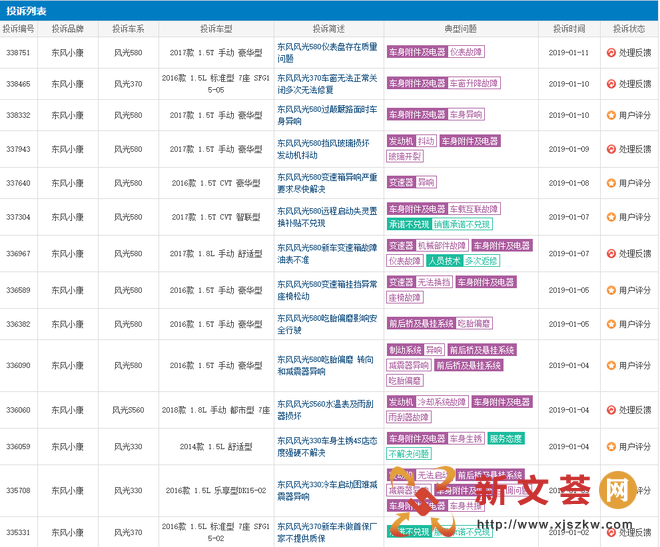Open complaint link 东风风光580过颠簸路面时车身异响

pos(327,115)
